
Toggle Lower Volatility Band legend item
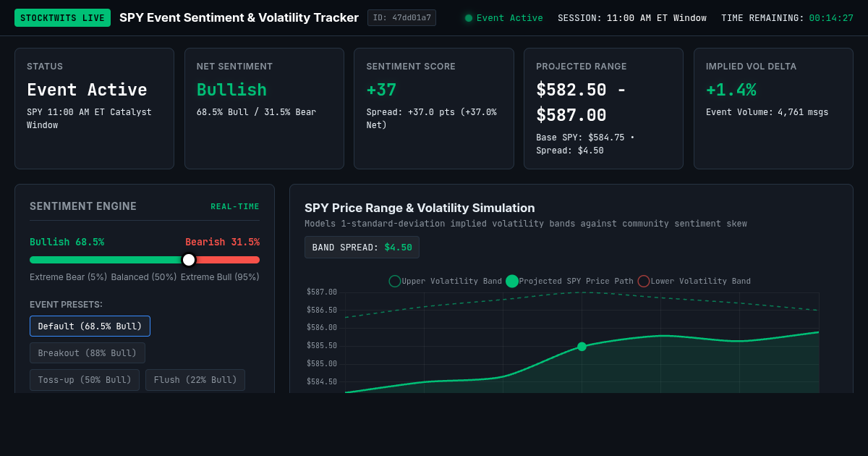click(x=694, y=281)
